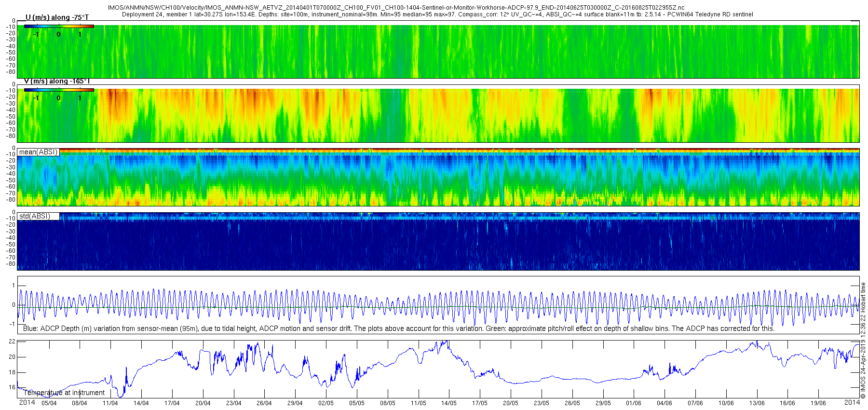Click the "19/06" date tick label

(x=818, y=403)
